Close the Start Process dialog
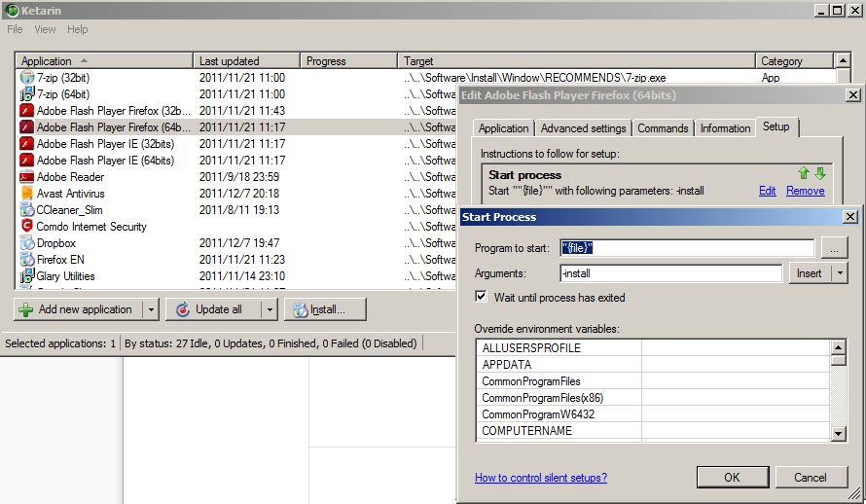Screen dimensions: 866x504 coord(850,216)
